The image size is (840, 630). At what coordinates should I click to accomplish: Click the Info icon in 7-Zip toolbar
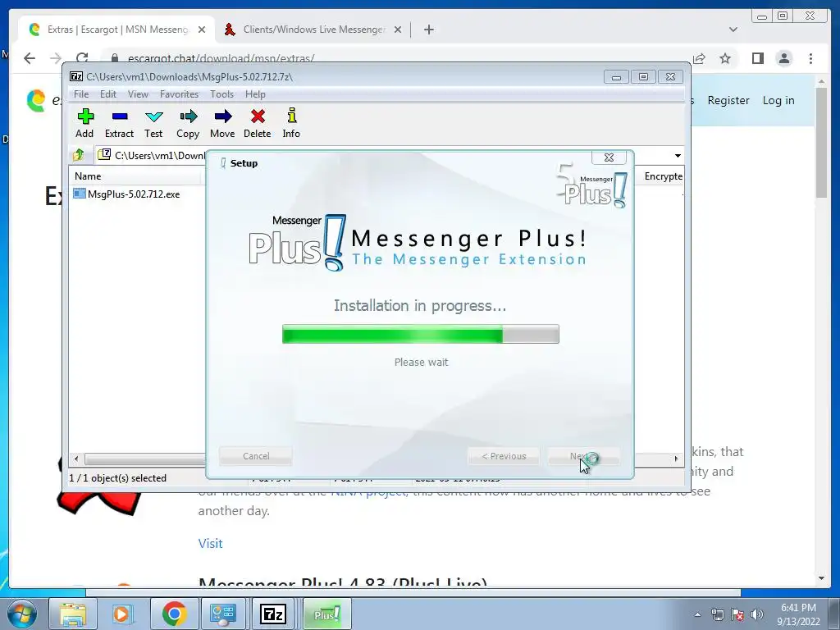click(x=291, y=116)
